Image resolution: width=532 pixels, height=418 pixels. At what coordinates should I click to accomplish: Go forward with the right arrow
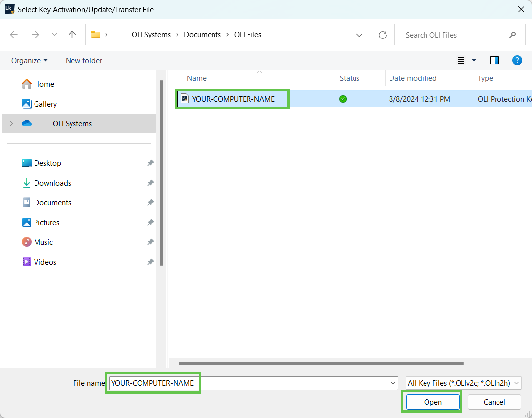coord(35,34)
